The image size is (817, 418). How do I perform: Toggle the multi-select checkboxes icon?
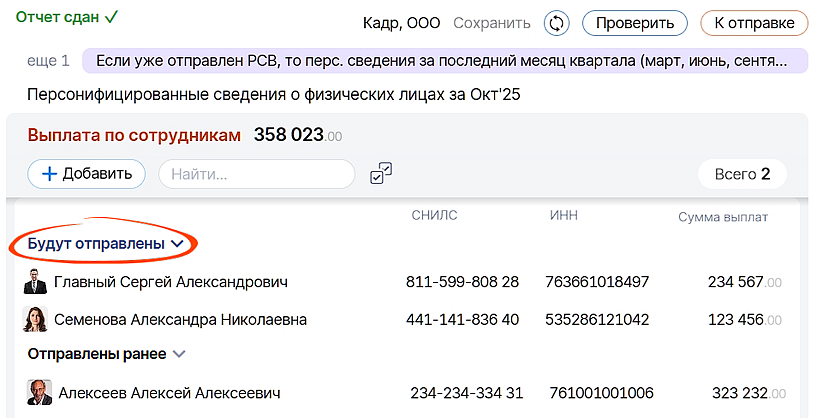pyautogui.click(x=380, y=174)
